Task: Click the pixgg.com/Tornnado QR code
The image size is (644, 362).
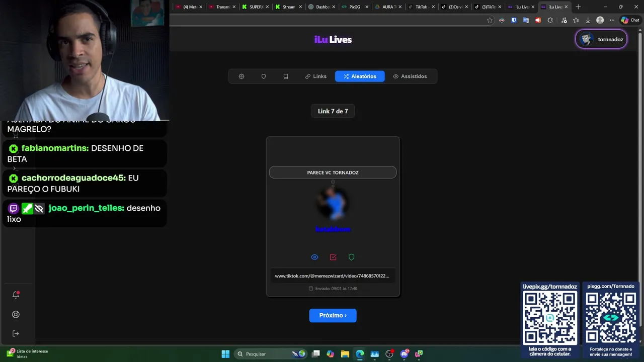Action: 611,318
